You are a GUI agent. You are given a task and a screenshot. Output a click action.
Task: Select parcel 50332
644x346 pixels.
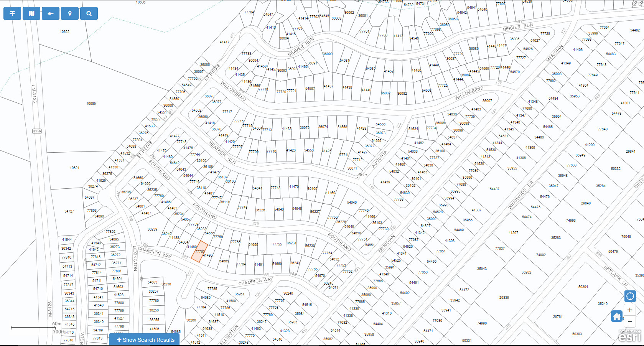[616, 169]
